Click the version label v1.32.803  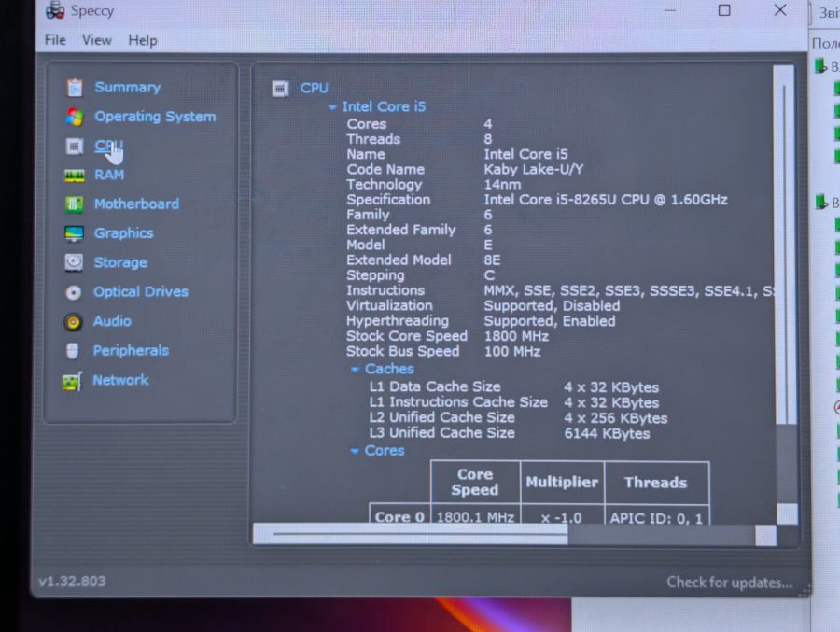[72, 581]
